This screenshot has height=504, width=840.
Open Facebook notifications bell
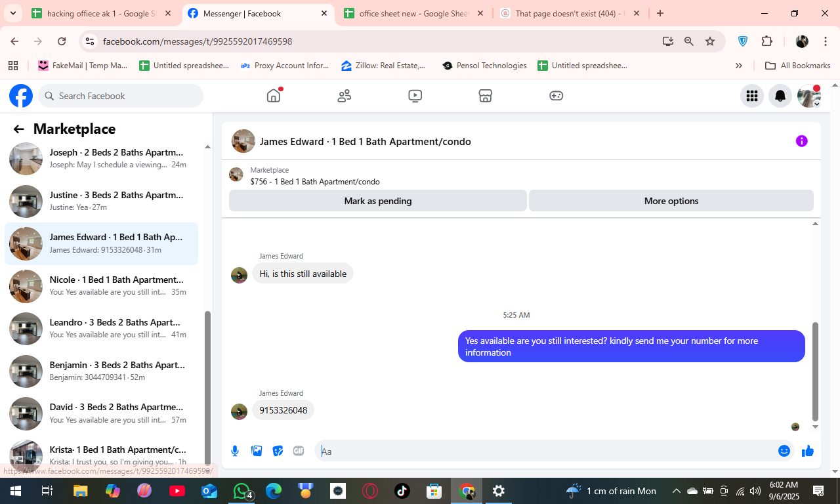(780, 96)
